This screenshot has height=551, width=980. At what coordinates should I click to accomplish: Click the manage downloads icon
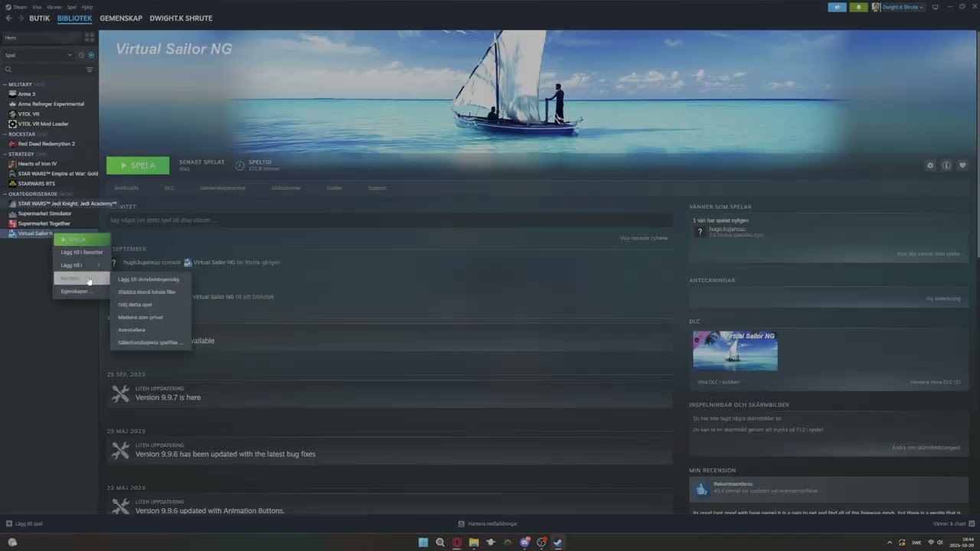(x=461, y=523)
